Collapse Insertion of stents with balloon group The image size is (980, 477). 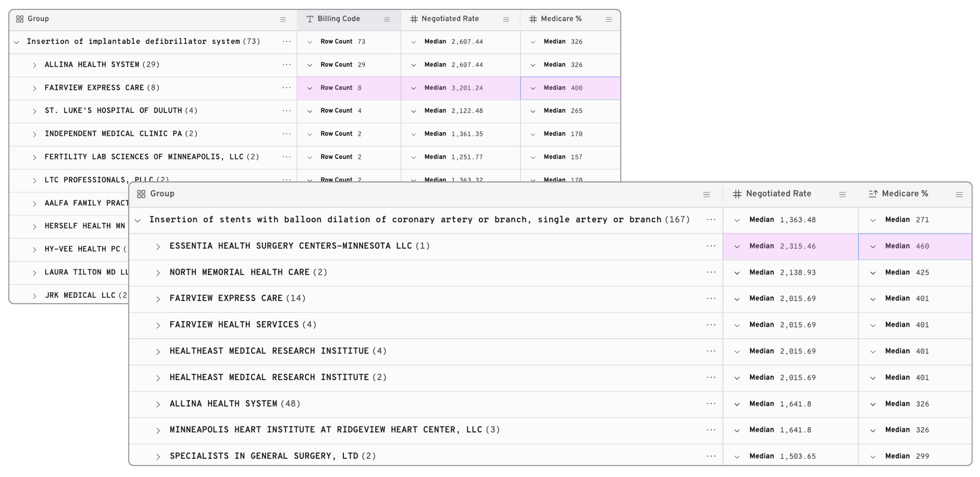point(138,220)
